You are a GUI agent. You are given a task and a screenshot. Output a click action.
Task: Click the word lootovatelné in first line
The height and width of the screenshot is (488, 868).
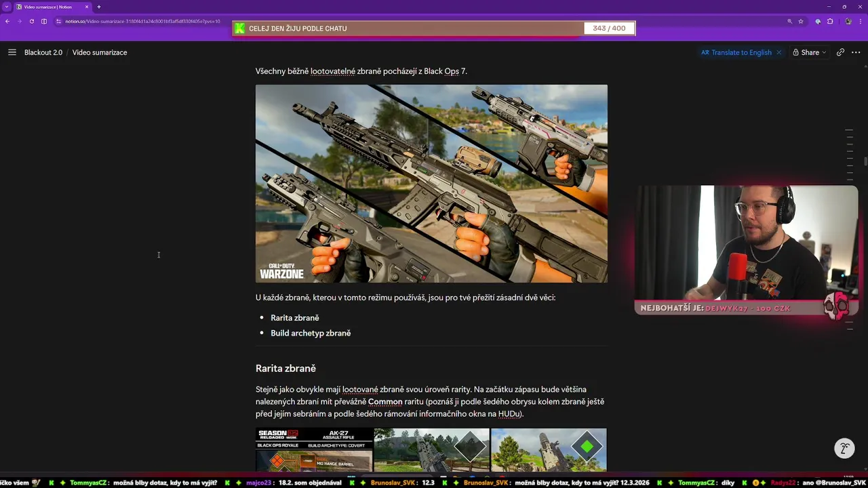(333, 71)
